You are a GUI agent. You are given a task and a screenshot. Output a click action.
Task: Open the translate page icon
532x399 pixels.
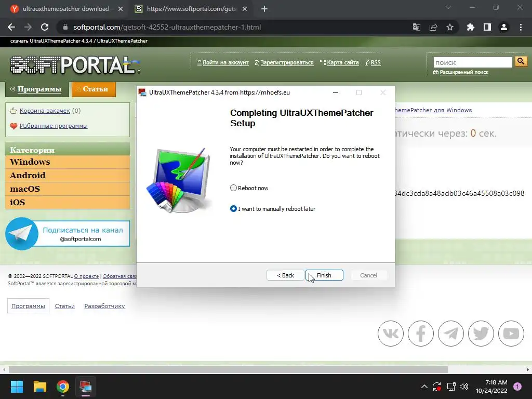[x=417, y=27]
